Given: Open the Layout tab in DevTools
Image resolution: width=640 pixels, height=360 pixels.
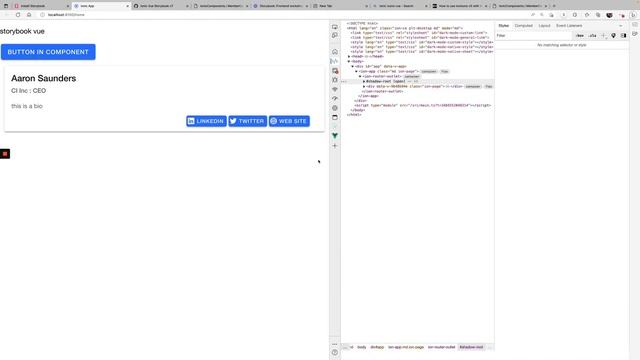Looking at the screenshot, I should [544, 26].
